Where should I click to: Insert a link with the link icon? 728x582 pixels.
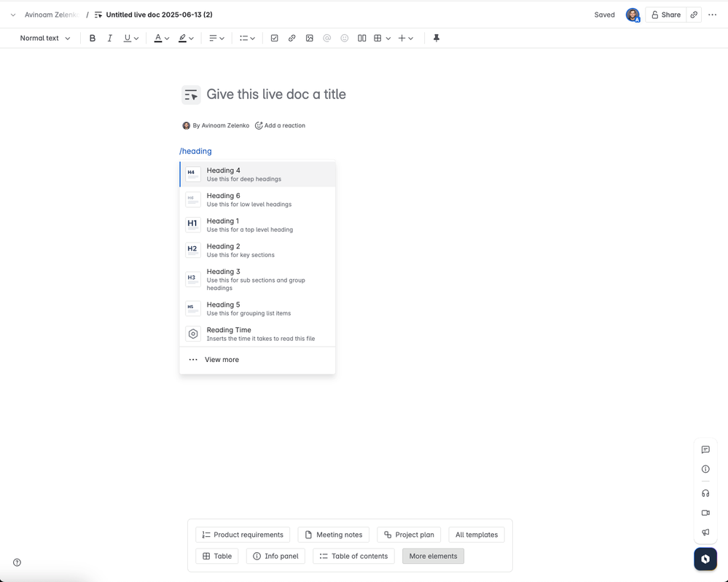pyautogui.click(x=291, y=38)
